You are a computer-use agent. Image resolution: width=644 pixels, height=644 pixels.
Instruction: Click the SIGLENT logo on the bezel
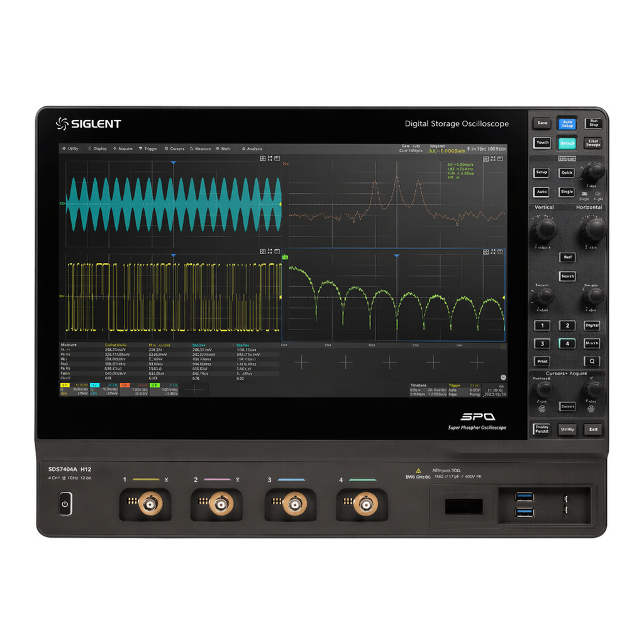pos(88,124)
